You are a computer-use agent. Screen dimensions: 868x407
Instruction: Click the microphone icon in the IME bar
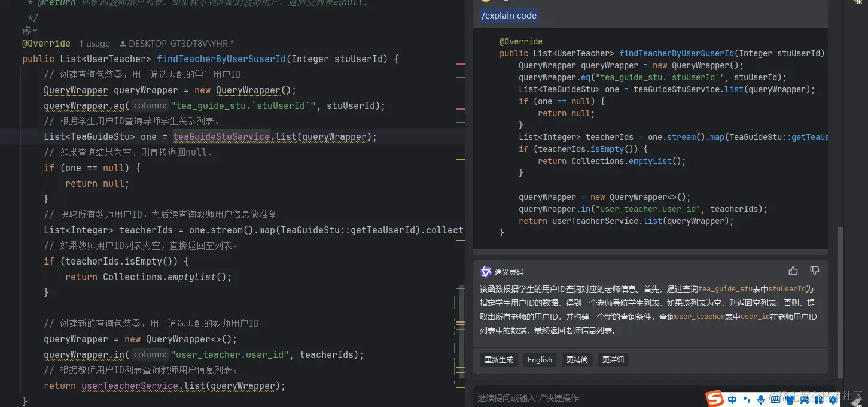click(x=760, y=399)
